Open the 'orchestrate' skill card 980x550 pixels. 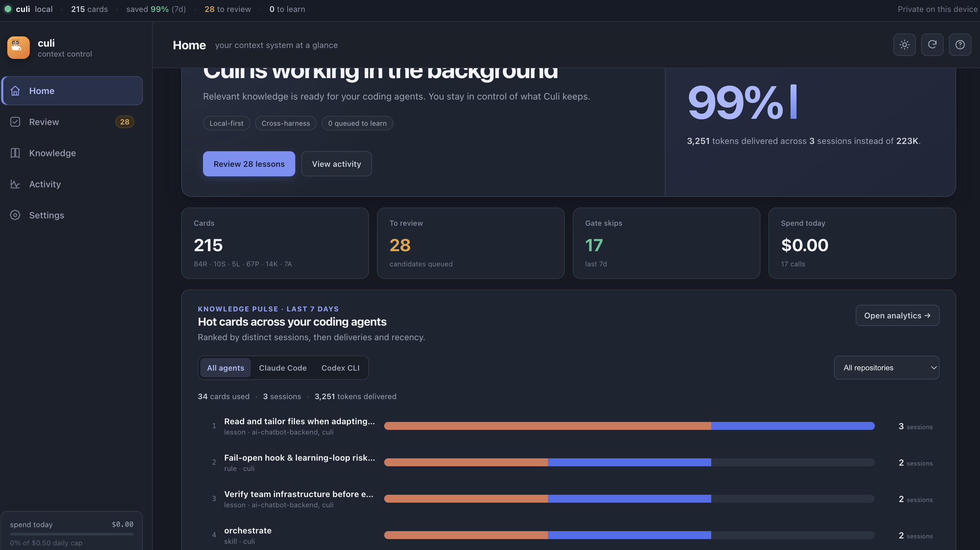click(248, 530)
